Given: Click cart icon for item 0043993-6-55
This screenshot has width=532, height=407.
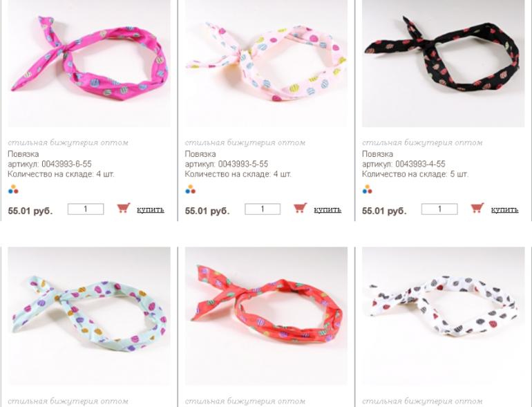Looking at the screenshot, I should [124, 208].
